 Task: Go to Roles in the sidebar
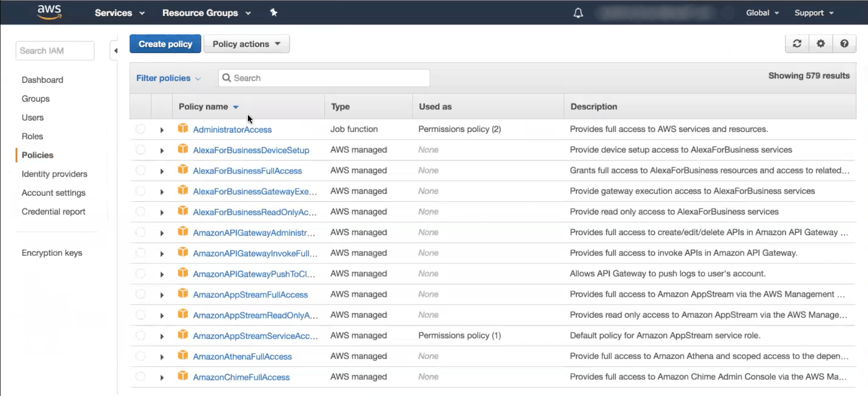tap(32, 136)
